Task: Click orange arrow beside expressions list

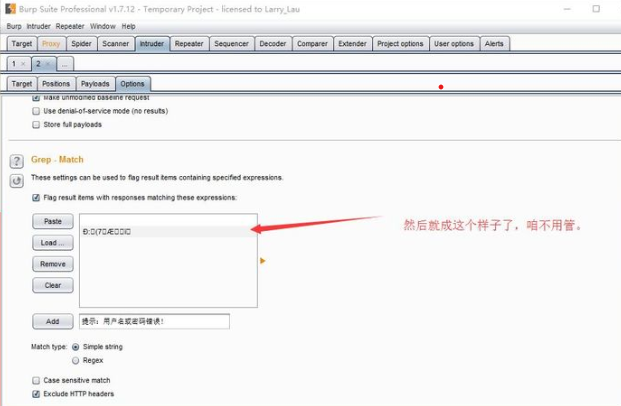Action: coord(262,261)
